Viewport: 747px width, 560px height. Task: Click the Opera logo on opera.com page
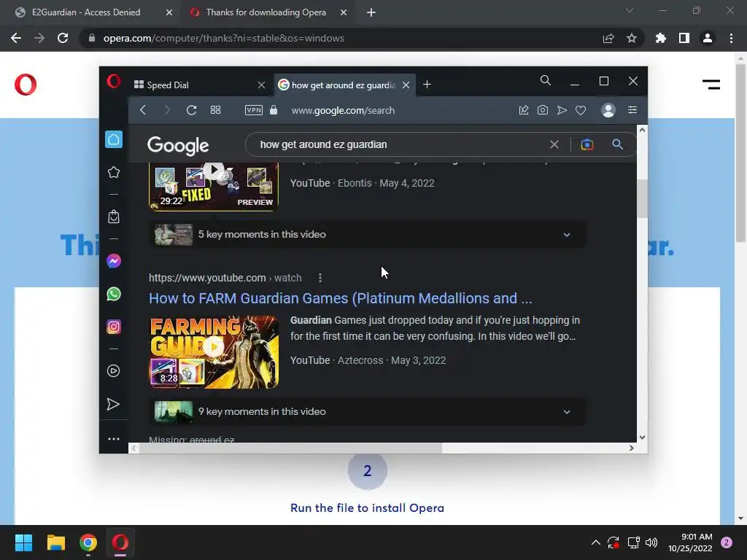tap(26, 85)
